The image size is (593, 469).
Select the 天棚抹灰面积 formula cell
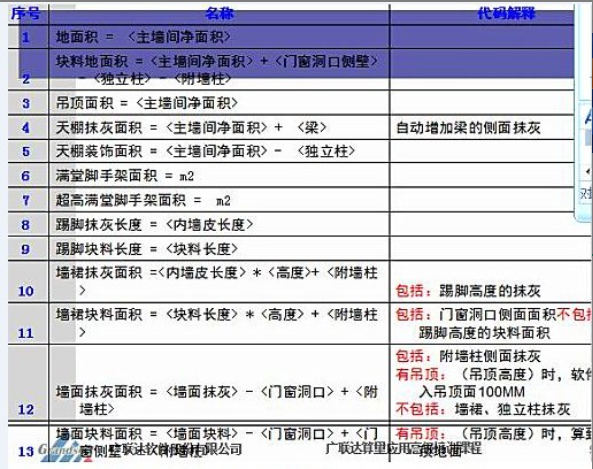[219, 127]
